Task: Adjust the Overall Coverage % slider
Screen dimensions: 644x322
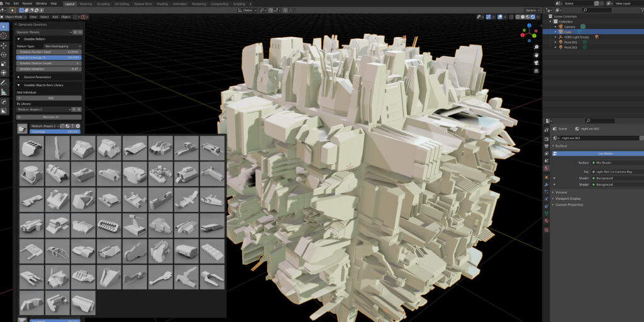Action: tap(49, 58)
